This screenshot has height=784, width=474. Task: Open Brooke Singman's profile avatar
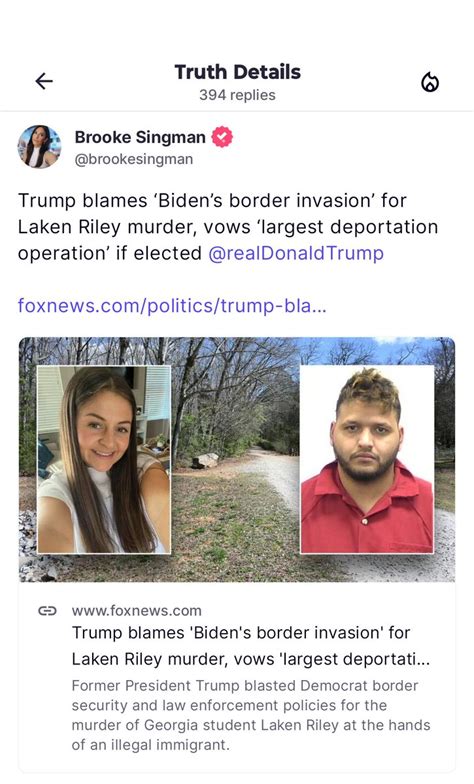click(x=40, y=146)
